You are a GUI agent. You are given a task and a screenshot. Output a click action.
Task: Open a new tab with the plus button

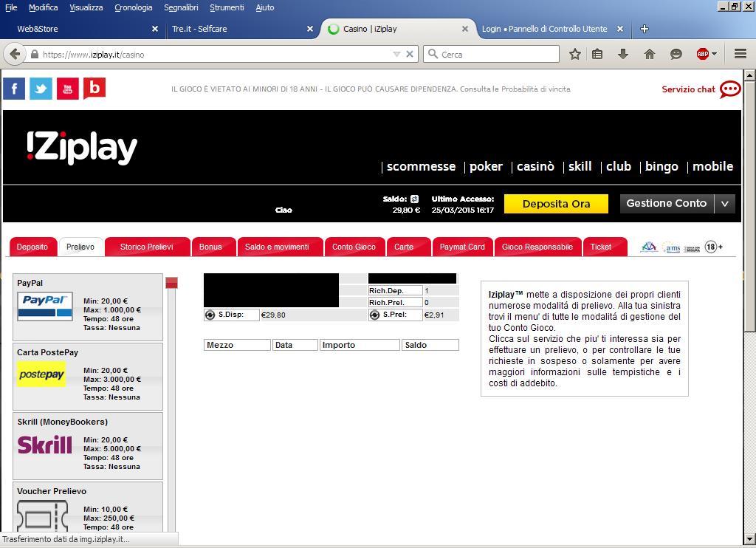click(644, 29)
